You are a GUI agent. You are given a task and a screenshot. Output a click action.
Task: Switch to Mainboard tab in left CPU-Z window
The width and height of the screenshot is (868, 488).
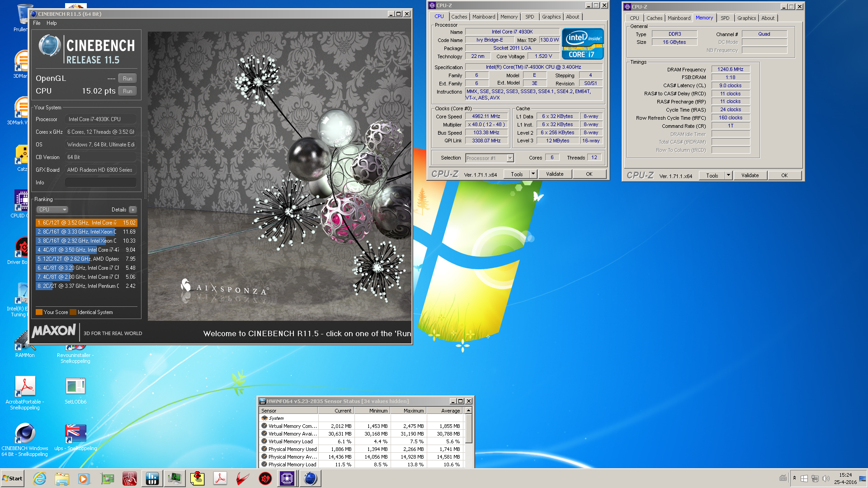(484, 17)
